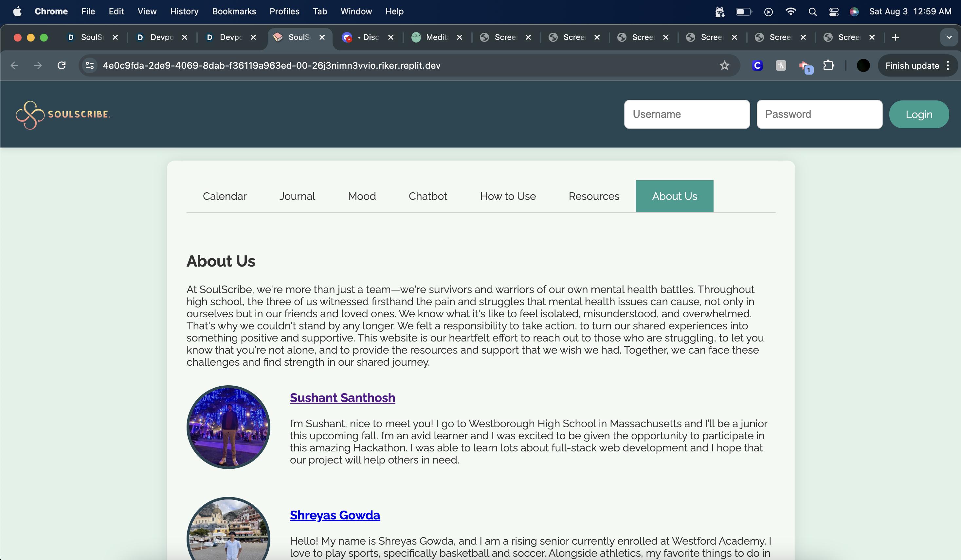The image size is (961, 560).
Task: Click the site information icon in address bar
Action: [x=89, y=65]
